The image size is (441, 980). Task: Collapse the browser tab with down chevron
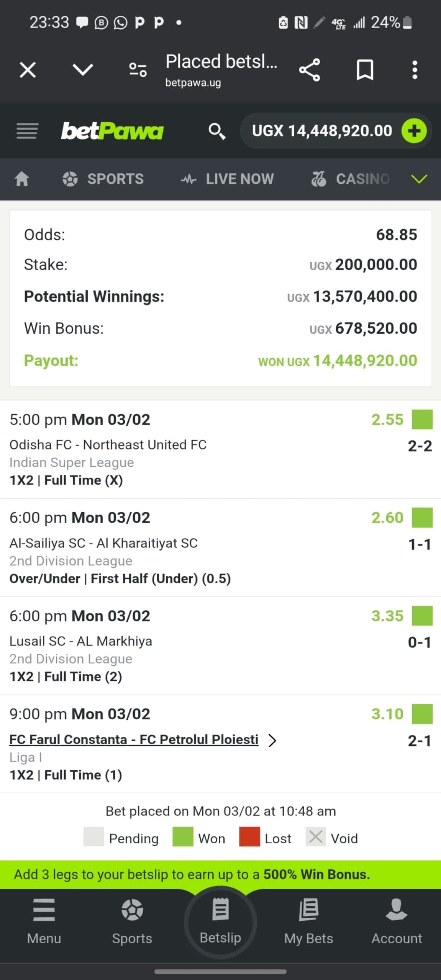pos(83,70)
